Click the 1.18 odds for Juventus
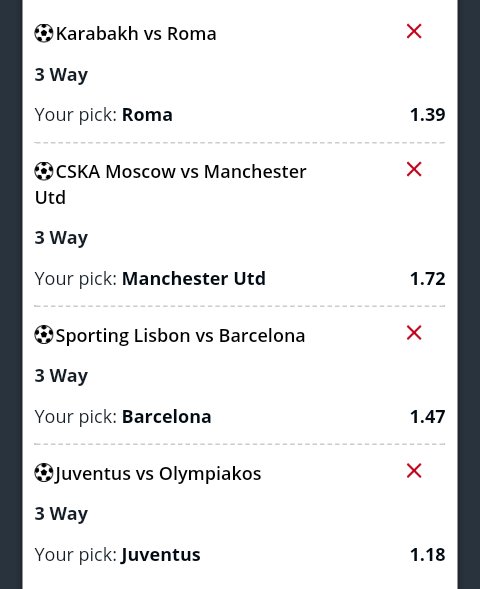480x589 pixels. coord(427,554)
